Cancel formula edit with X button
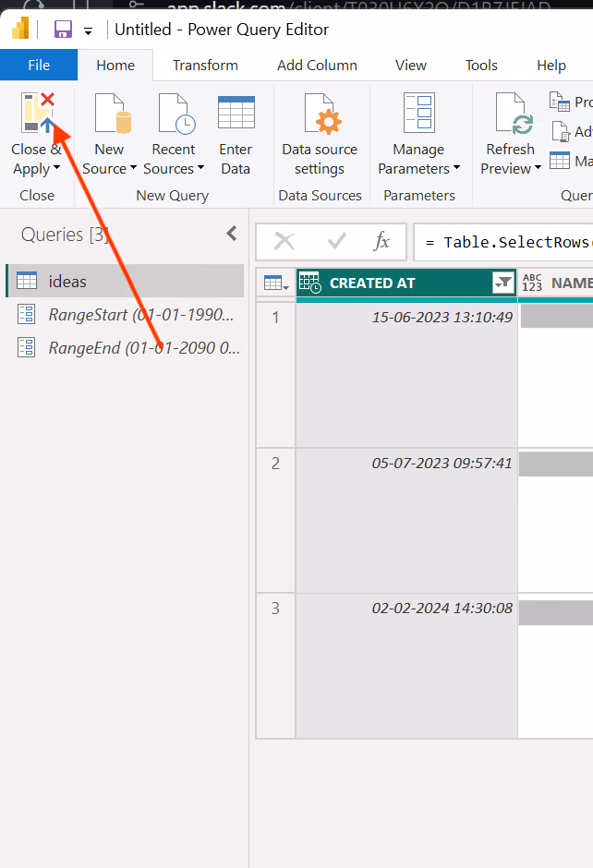The height and width of the screenshot is (868, 593). coord(284,241)
